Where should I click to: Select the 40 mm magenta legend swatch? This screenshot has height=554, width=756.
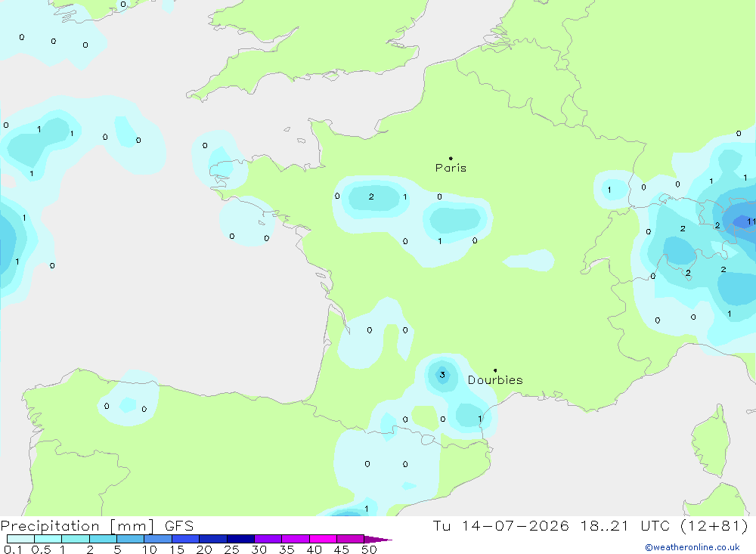tap(323, 539)
